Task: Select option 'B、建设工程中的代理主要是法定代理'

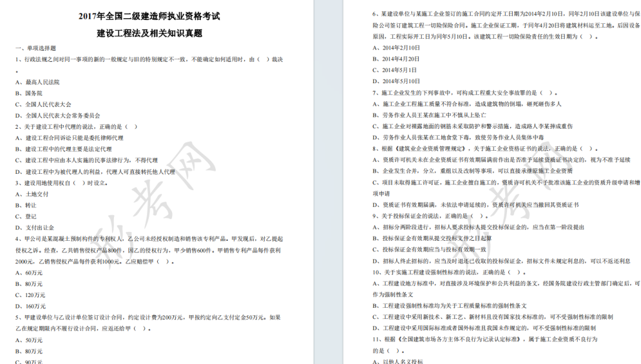Action: (x=63, y=149)
